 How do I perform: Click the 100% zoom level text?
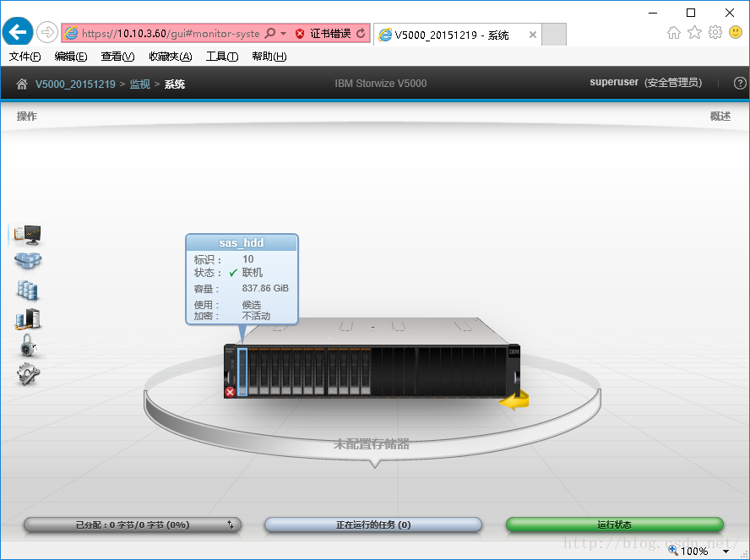[x=694, y=552]
